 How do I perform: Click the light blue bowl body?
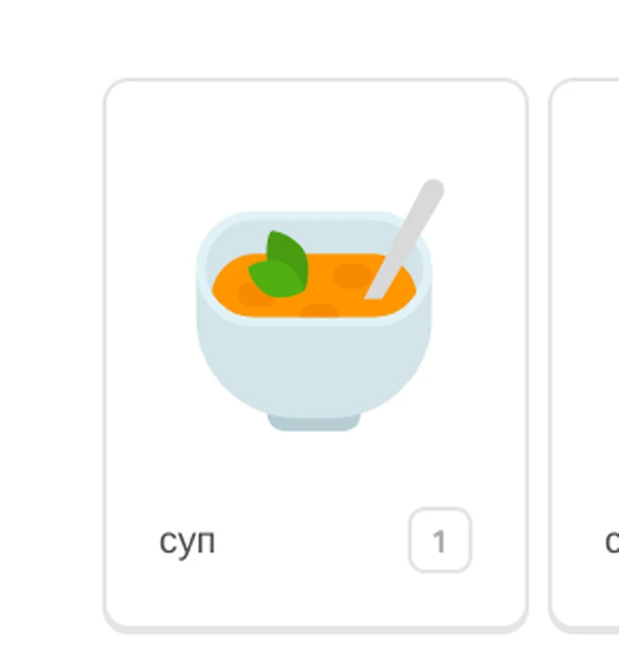(314, 368)
